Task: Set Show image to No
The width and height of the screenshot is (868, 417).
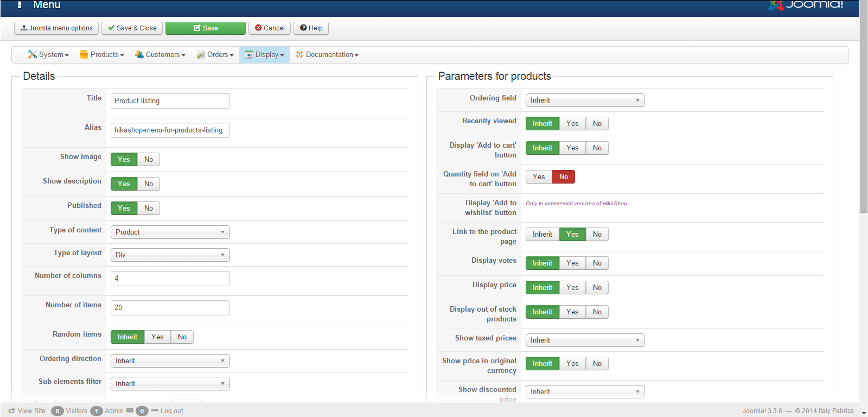Action: pos(149,159)
